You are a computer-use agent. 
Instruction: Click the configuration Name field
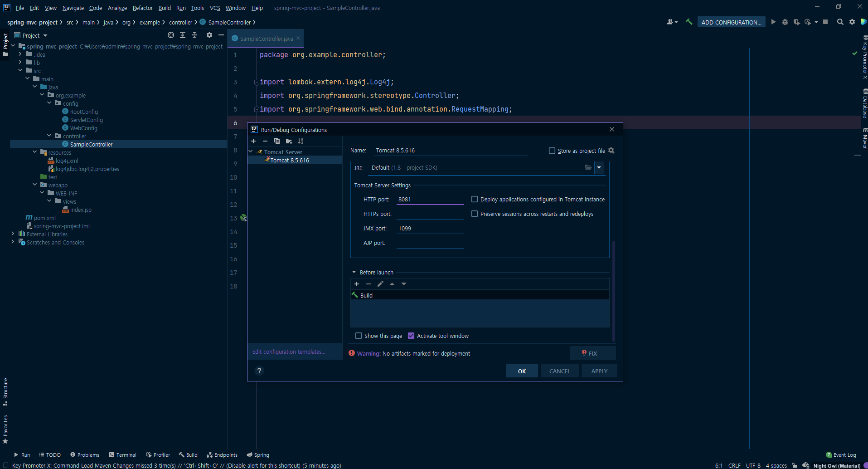pos(451,150)
